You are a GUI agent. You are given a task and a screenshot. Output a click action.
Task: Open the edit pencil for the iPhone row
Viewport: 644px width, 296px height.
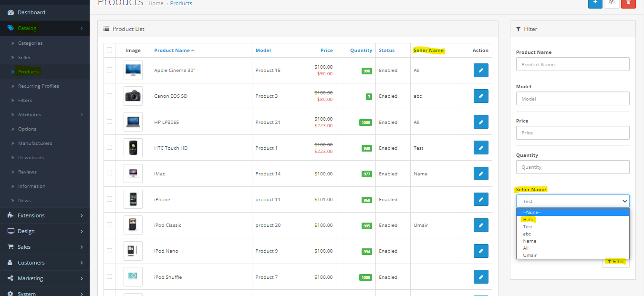coord(481,199)
